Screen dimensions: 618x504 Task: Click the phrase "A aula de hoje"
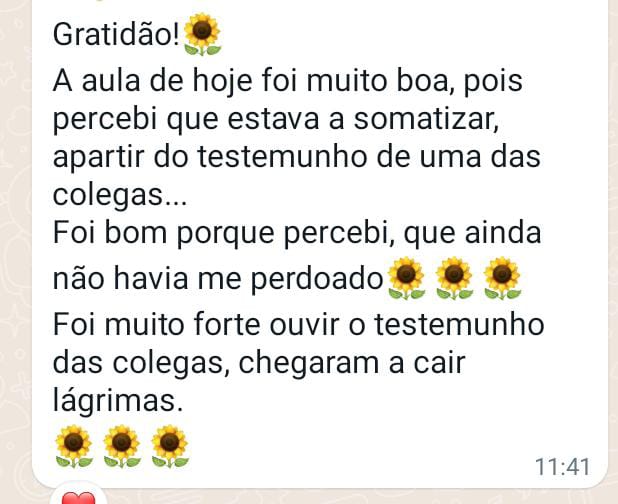click(x=153, y=82)
